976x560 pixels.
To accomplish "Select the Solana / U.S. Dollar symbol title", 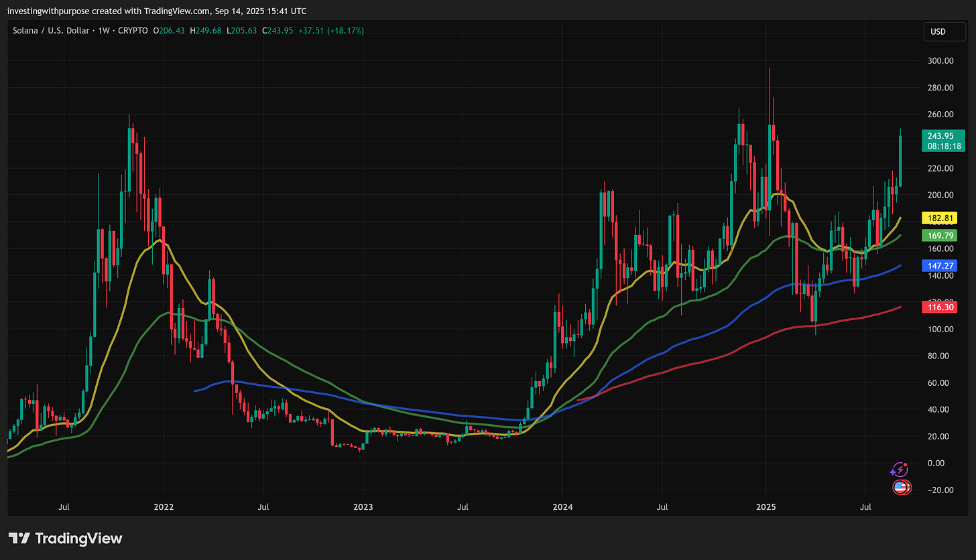I will (52, 31).
